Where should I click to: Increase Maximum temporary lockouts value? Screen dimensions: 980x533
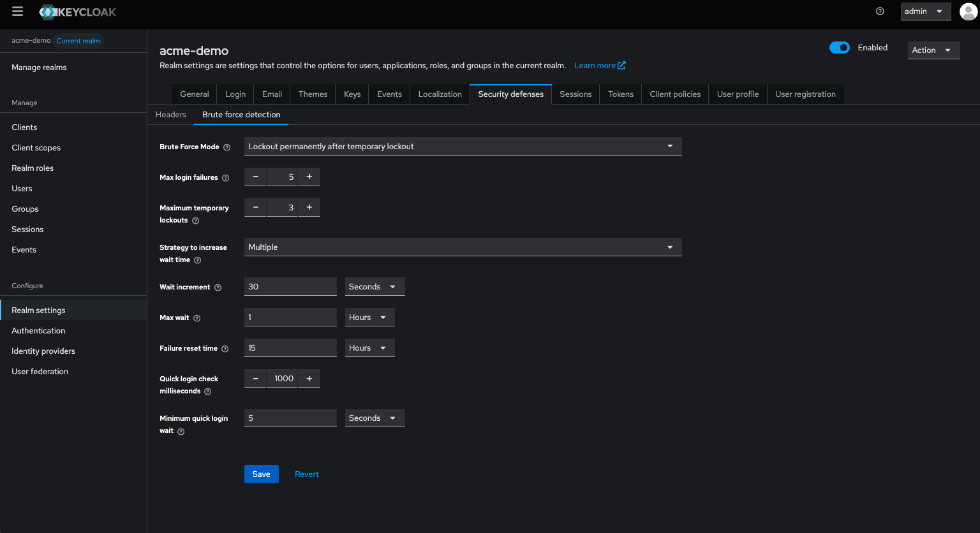(x=309, y=207)
